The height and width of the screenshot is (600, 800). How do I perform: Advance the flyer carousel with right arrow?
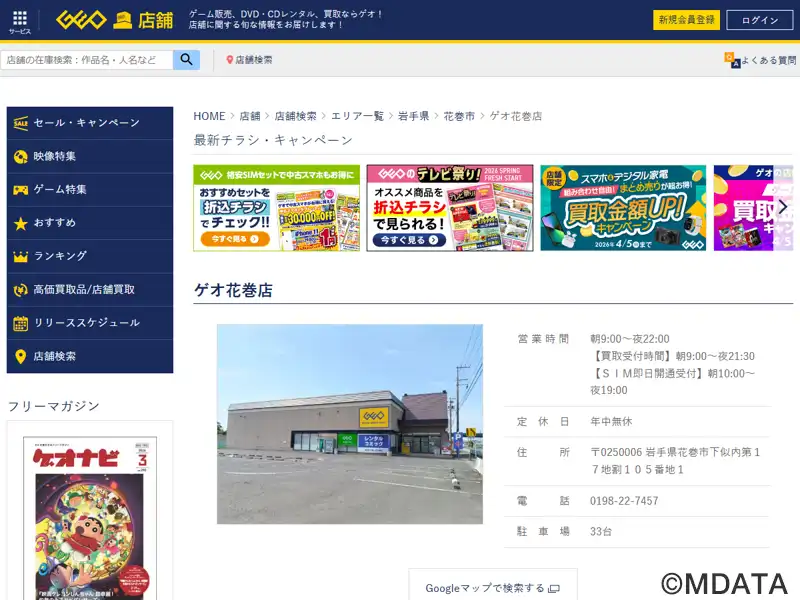(x=783, y=207)
